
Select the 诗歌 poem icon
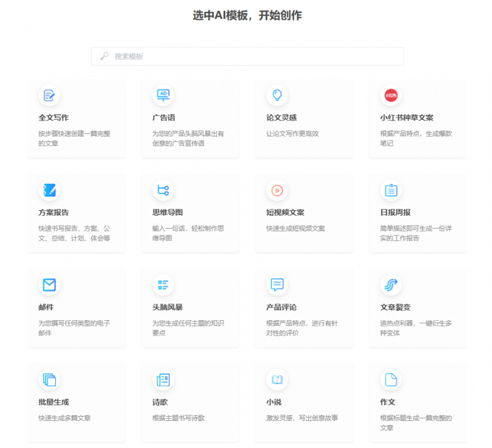pos(163,380)
